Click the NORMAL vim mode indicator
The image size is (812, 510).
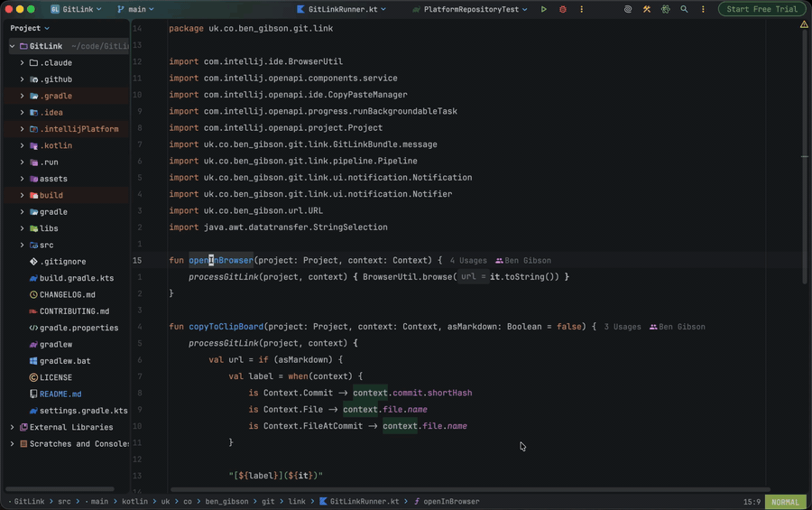(x=785, y=502)
